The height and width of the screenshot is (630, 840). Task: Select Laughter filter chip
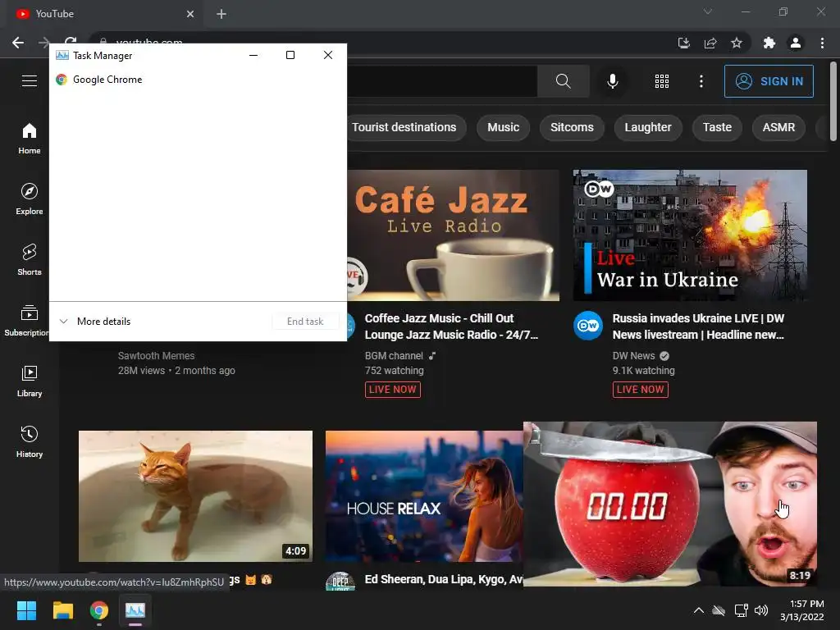coord(648,127)
